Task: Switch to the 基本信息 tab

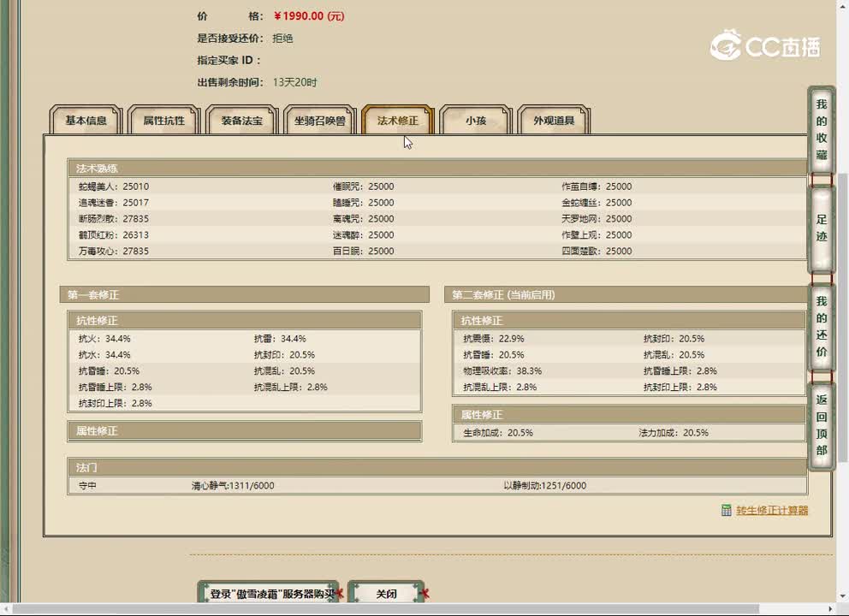Action: point(86,121)
